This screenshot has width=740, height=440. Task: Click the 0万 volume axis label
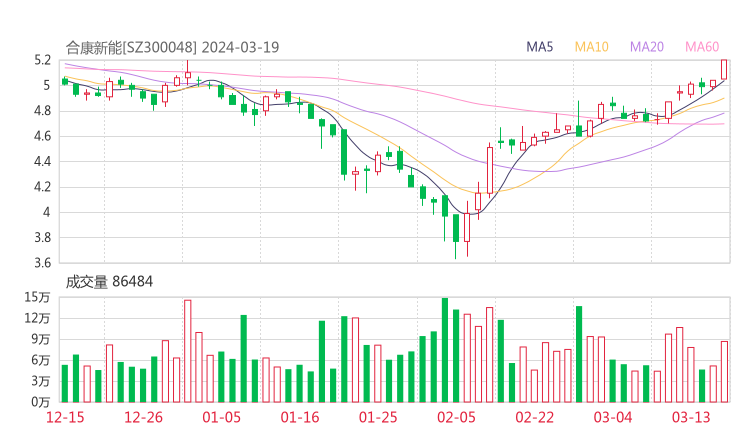[x=41, y=402]
